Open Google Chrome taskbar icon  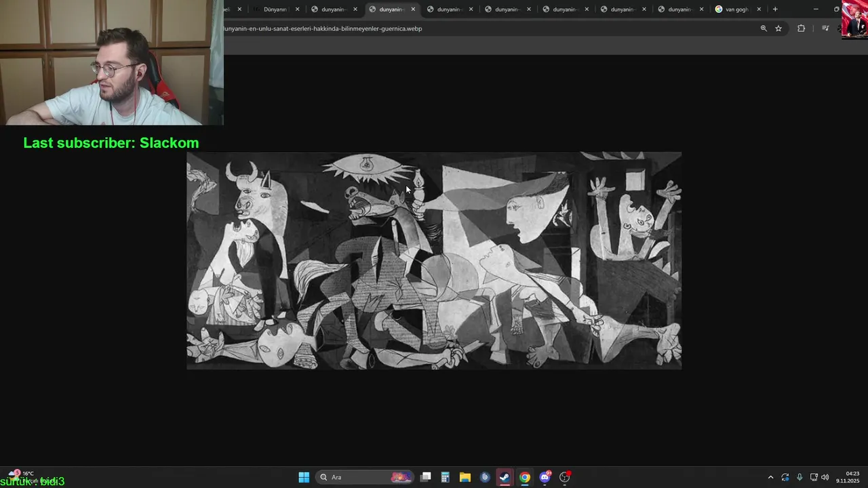click(525, 477)
